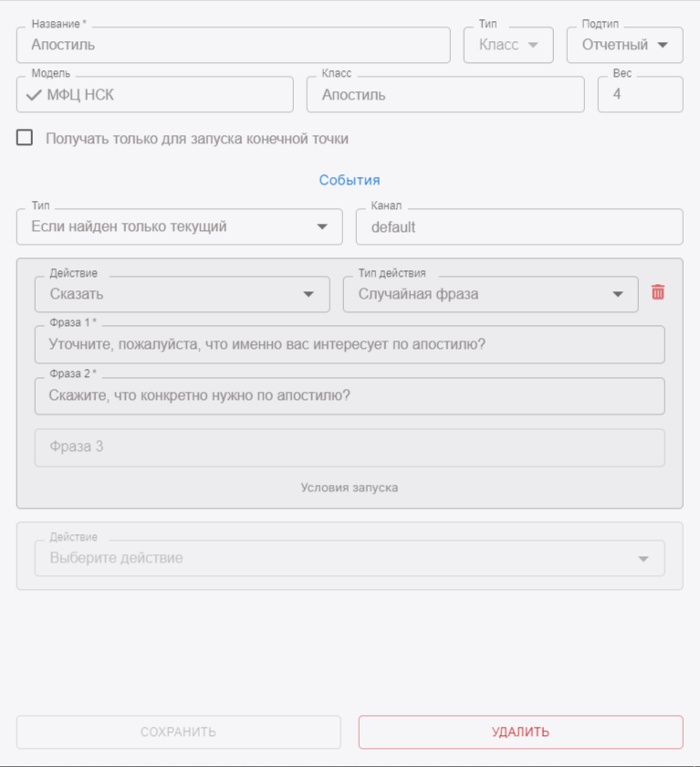Click the Канал field with «default»
Image resolution: width=700 pixels, height=767 pixels.
tap(518, 227)
